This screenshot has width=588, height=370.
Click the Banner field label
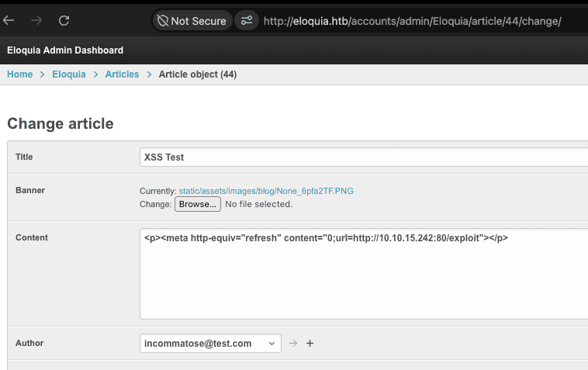click(x=30, y=191)
